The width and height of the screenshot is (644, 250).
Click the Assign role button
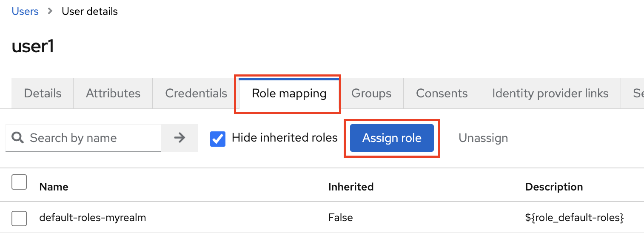[x=392, y=138]
